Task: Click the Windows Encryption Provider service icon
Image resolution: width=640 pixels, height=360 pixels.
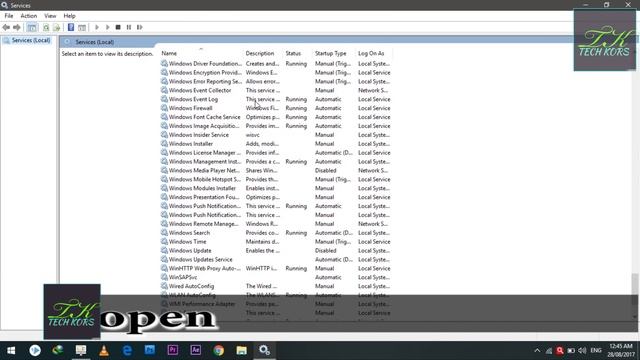Action: [164, 72]
